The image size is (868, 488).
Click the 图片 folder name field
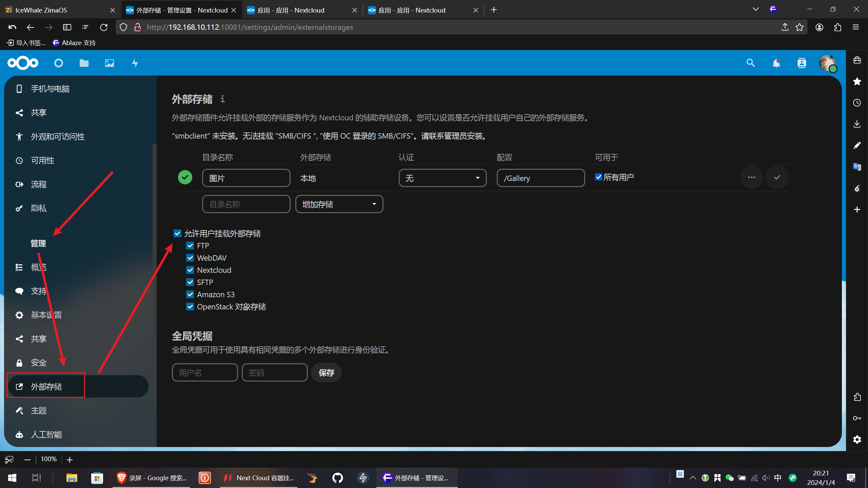coord(246,178)
